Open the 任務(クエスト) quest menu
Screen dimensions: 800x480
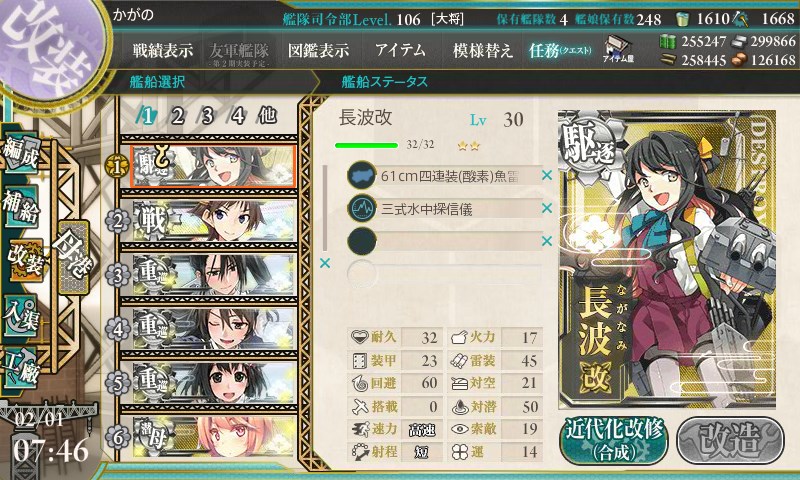click(x=560, y=50)
